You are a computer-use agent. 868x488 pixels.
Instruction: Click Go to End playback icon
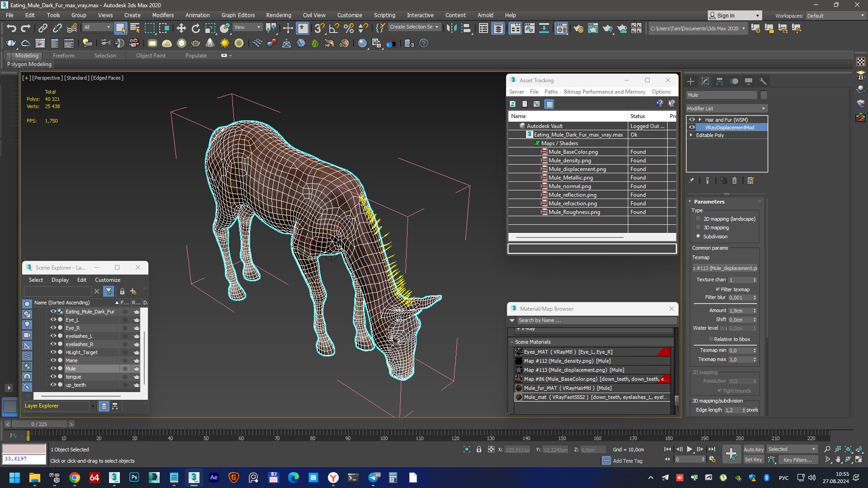coord(711,449)
